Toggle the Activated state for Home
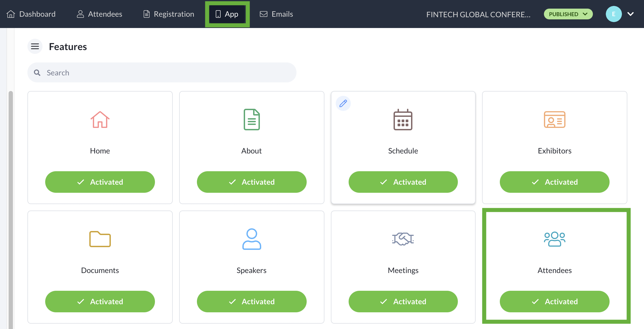The height and width of the screenshot is (329, 644). pos(100,182)
